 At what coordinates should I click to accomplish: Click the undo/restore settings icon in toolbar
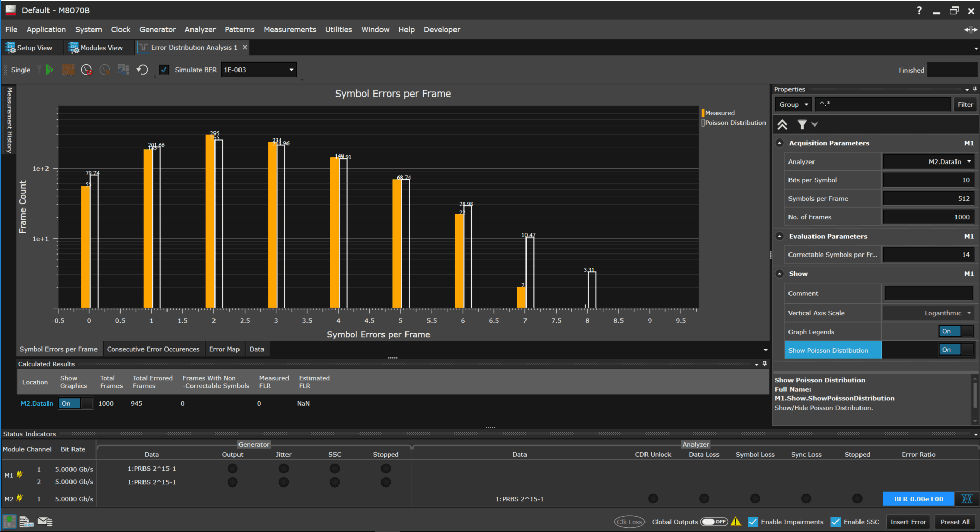(142, 70)
